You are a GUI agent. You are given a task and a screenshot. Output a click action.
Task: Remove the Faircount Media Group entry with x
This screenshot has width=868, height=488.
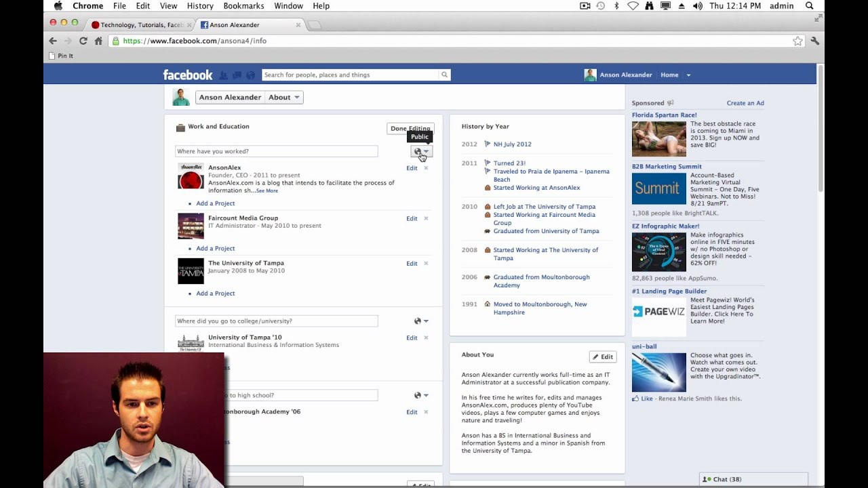pos(426,218)
